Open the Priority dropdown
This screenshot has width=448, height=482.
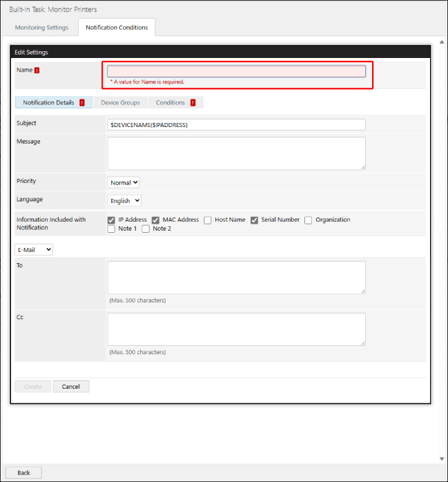coord(124,183)
